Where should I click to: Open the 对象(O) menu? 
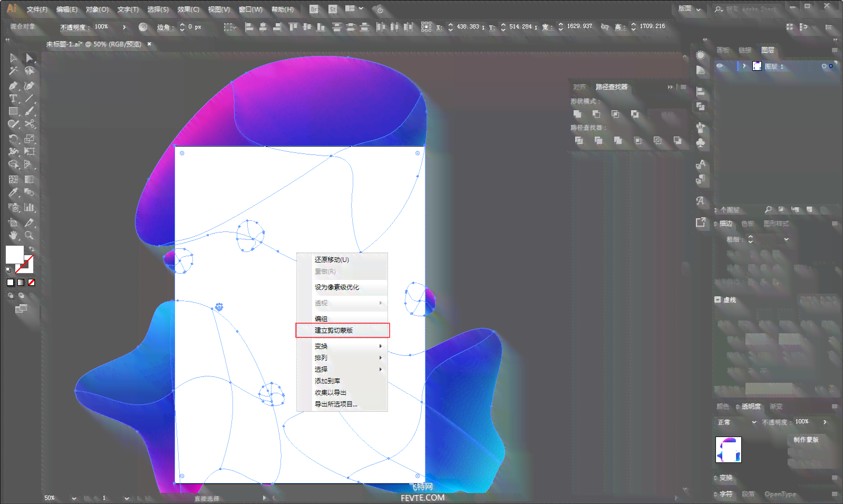tap(97, 9)
